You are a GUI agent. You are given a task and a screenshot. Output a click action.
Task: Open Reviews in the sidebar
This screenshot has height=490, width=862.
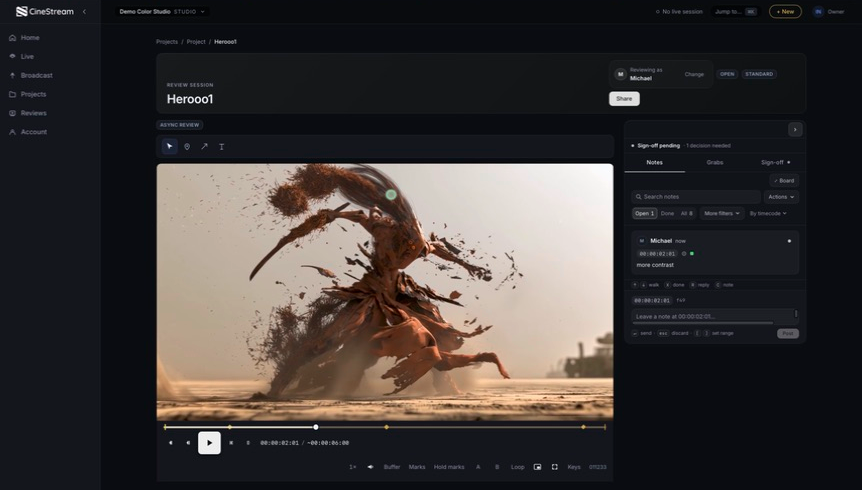[28, 113]
